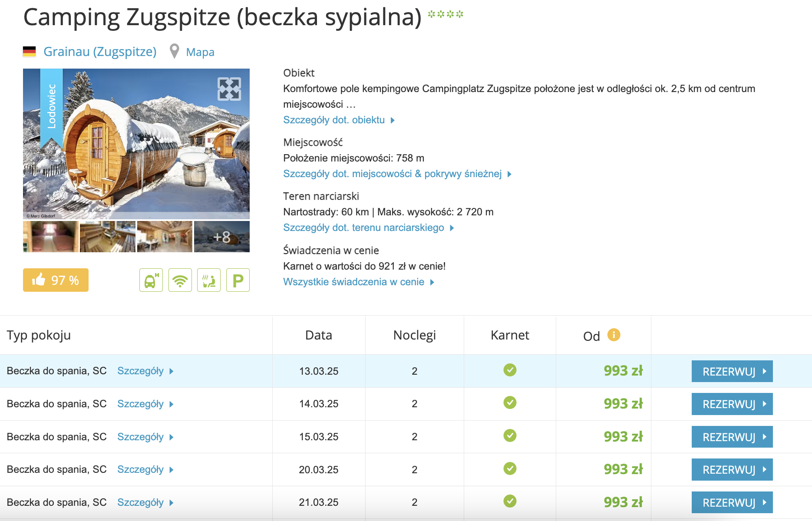Viewport: 812px width, 521px height.
Task: Click the ski bus stop amenity icon
Action: (151, 280)
